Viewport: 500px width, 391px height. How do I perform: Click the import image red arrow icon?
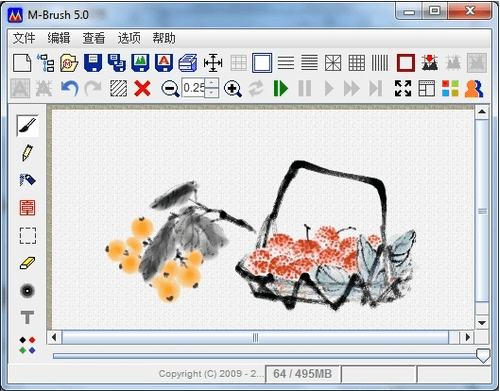point(429,63)
